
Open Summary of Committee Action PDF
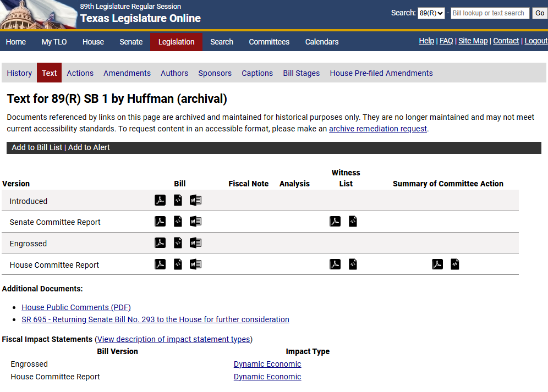coord(437,264)
